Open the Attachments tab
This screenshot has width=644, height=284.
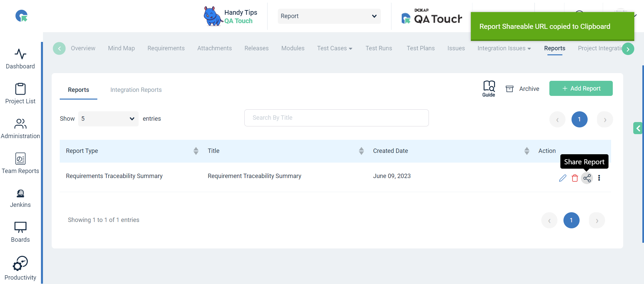click(x=214, y=48)
